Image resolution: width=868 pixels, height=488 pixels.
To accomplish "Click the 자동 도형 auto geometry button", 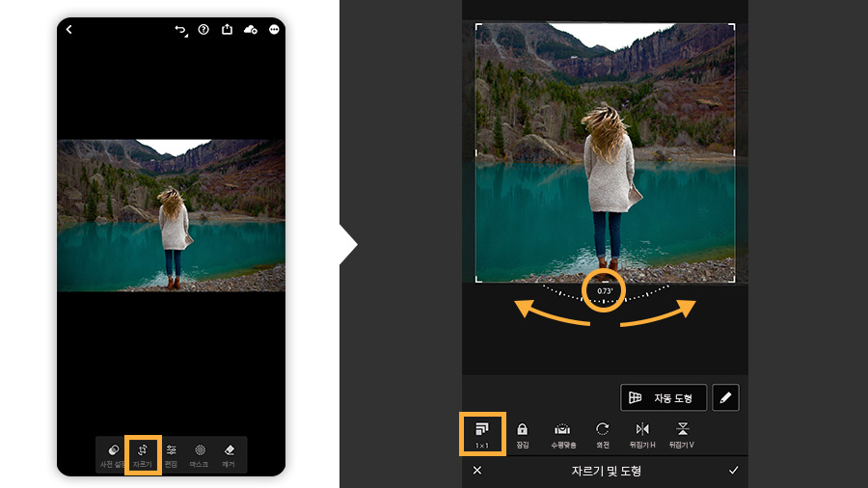I will [664, 397].
